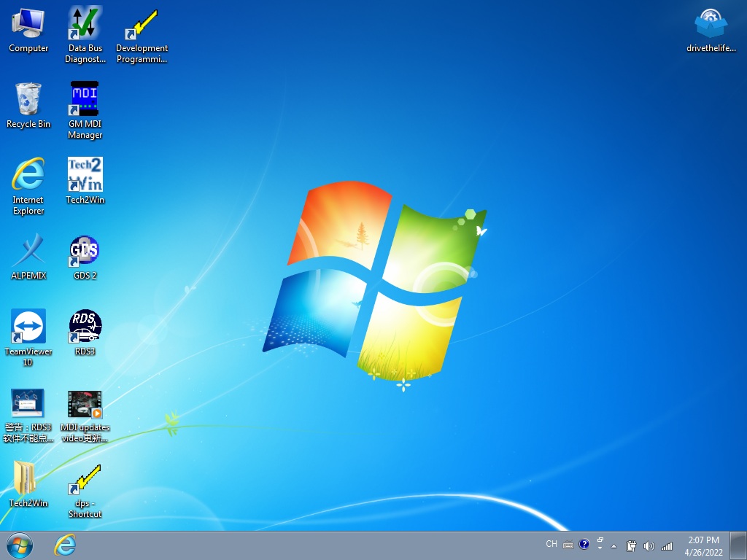Viewport: 747px width, 560px height.
Task: Open GDS 2 desktop icon
Action: click(x=85, y=251)
